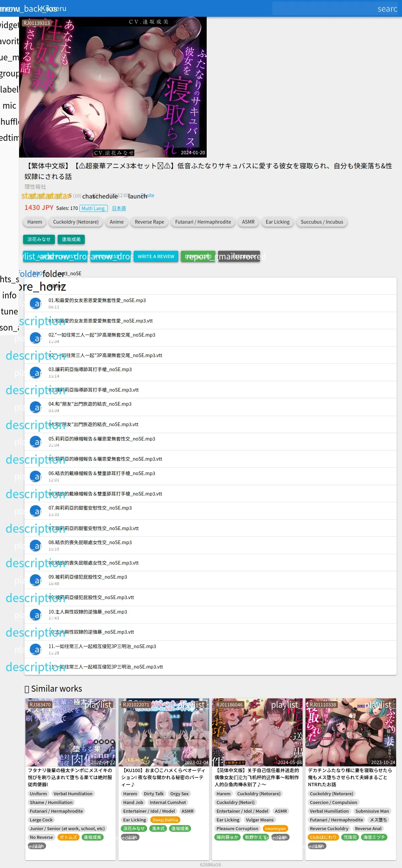Play the 15:10 track numbered 08

[36, 545]
